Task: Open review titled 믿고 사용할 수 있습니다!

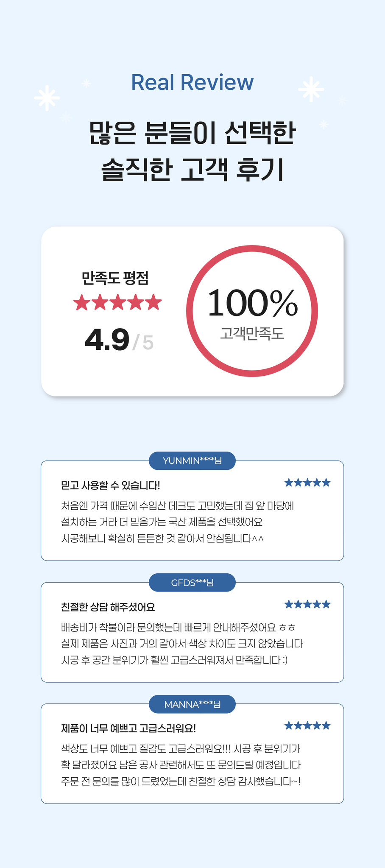Action: (111, 486)
